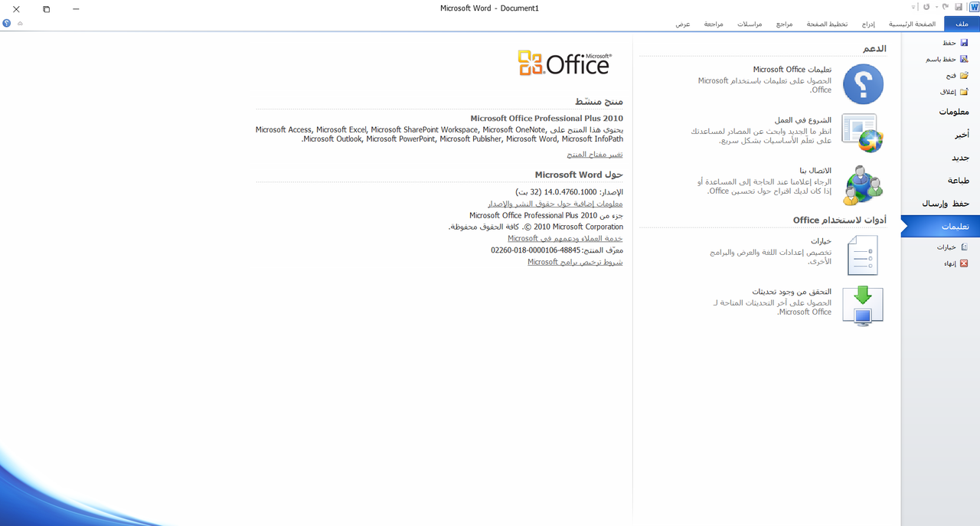Click the منتج منشط heading
Screen dimensions: 980x526
[599, 101]
